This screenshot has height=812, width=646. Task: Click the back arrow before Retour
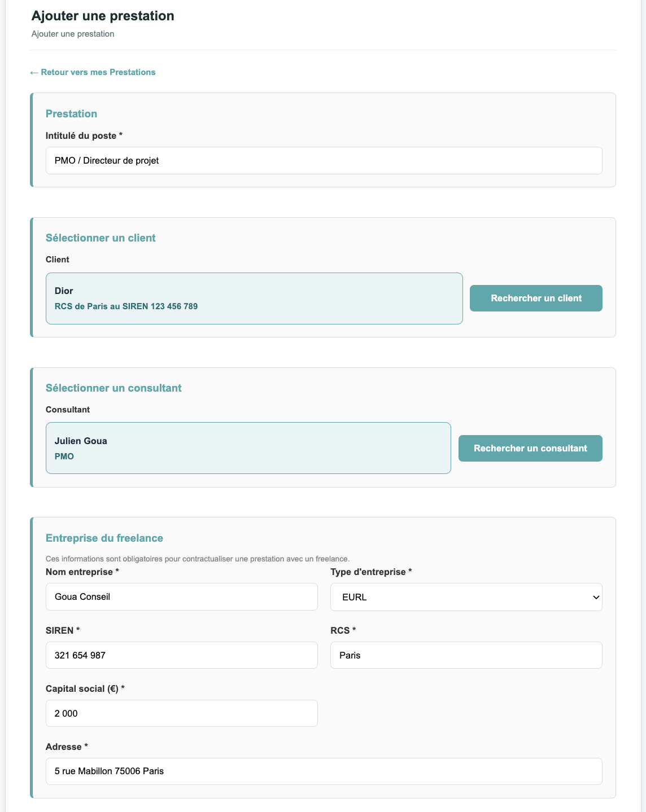[34, 72]
